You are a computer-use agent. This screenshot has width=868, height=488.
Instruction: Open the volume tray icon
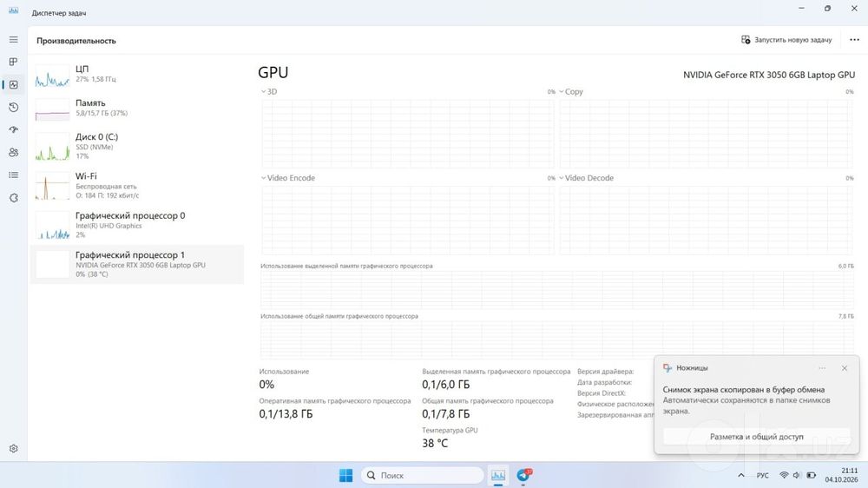pos(797,475)
